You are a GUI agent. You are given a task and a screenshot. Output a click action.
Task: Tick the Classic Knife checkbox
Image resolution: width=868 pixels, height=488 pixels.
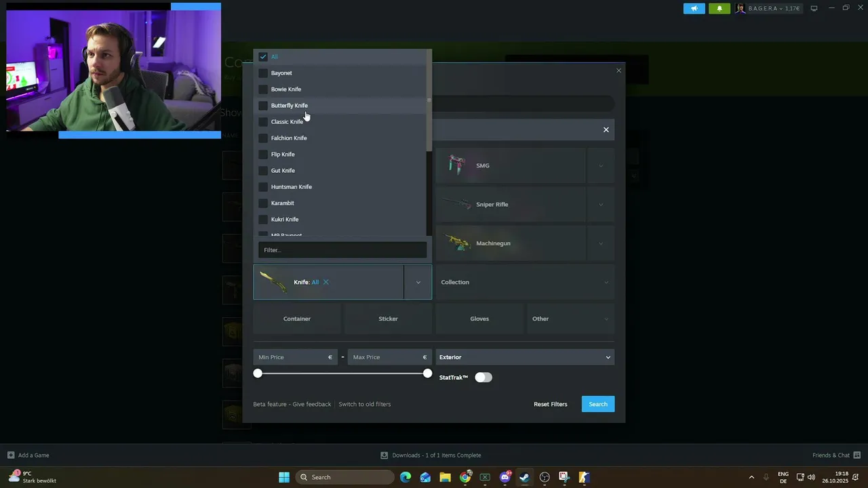tap(263, 122)
